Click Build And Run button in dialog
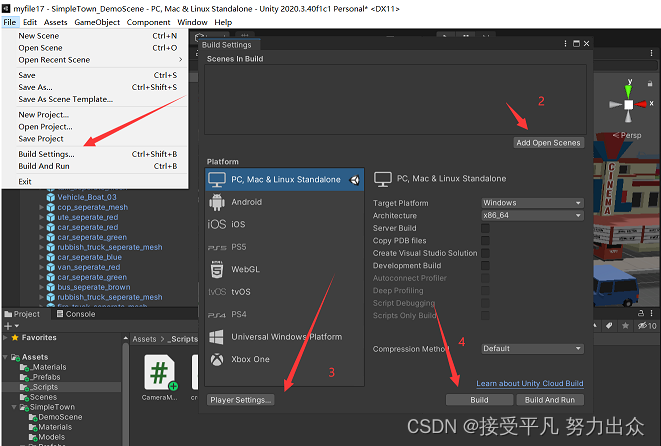The image size is (661, 446). pos(550,400)
